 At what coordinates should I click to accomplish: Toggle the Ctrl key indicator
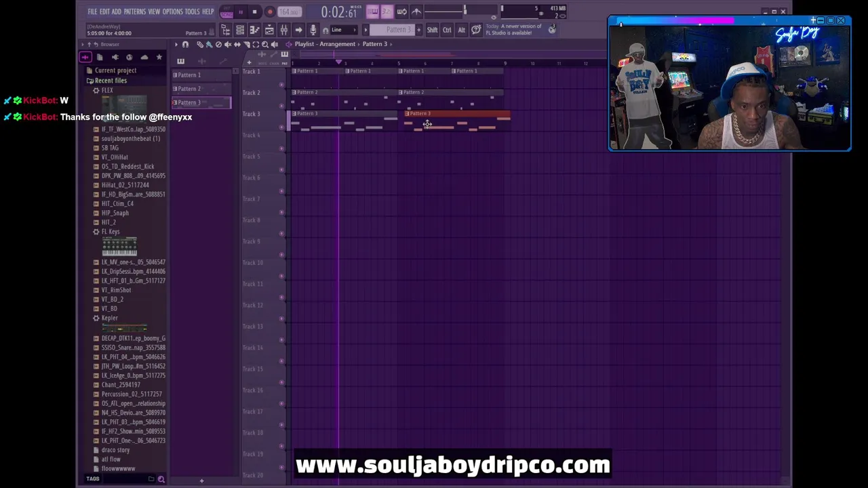click(447, 30)
